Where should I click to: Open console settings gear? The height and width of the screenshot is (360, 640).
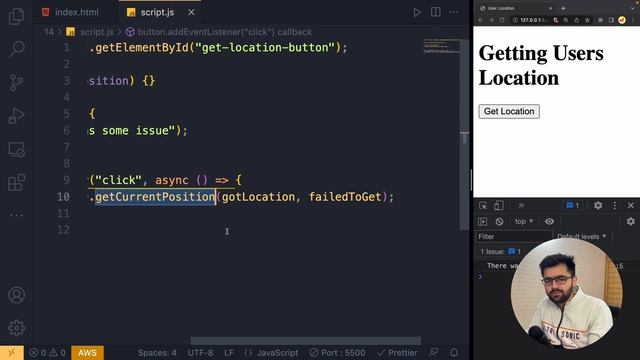[x=631, y=222]
